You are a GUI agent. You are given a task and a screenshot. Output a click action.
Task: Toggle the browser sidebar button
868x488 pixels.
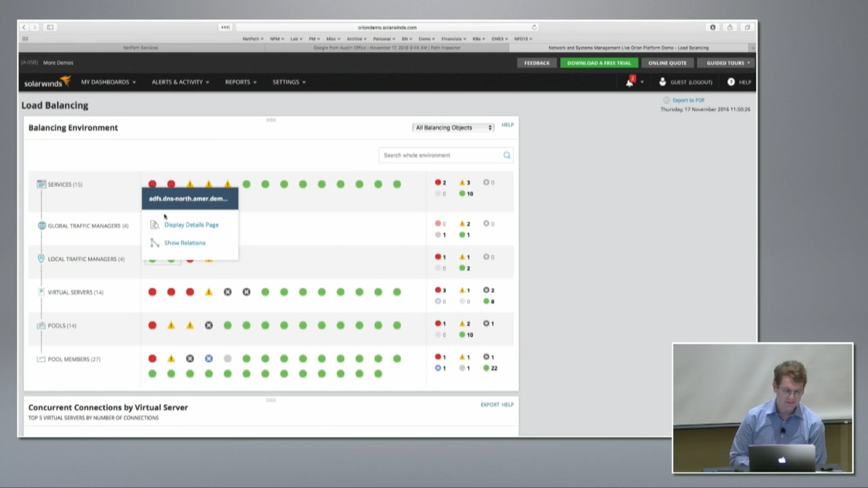(50, 27)
